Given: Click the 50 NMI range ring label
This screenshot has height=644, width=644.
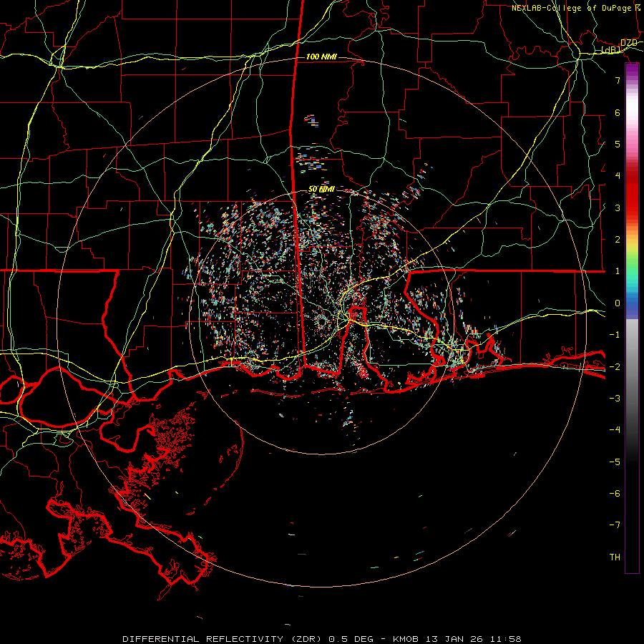Looking at the screenshot, I should (x=321, y=189).
